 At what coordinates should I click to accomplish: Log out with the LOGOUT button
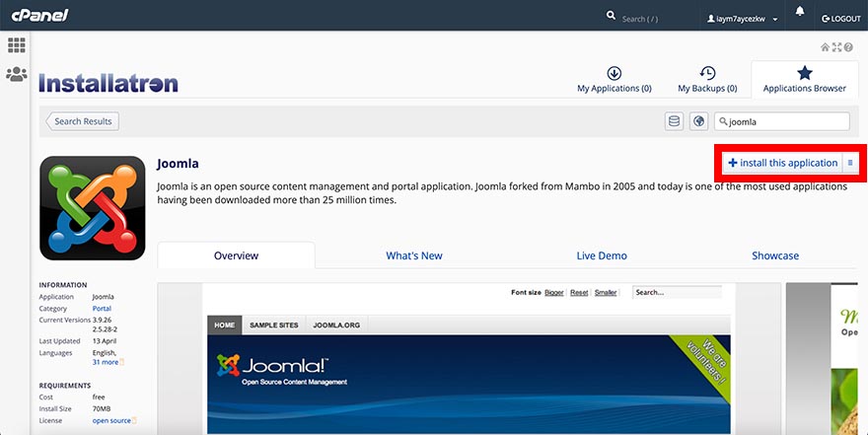pos(840,19)
